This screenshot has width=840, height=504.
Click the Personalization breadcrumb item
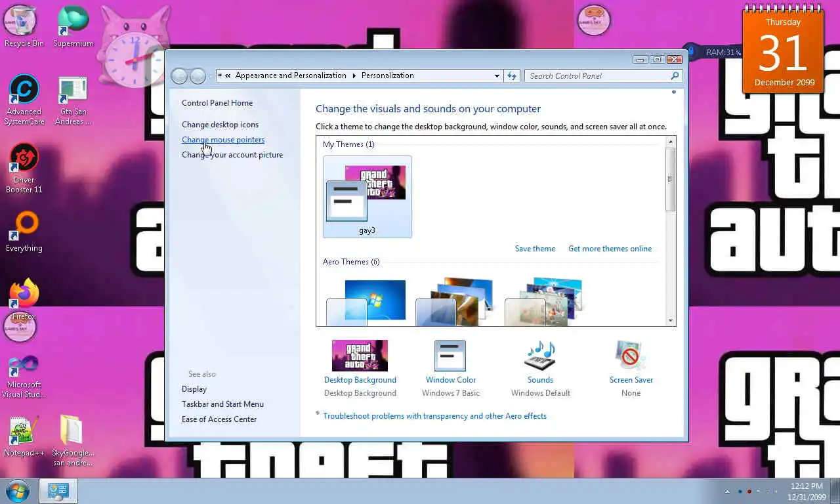pyautogui.click(x=387, y=75)
